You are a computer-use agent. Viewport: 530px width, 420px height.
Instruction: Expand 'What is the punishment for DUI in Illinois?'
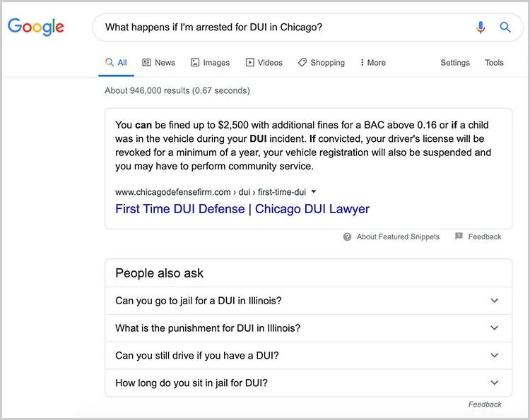tap(308, 328)
